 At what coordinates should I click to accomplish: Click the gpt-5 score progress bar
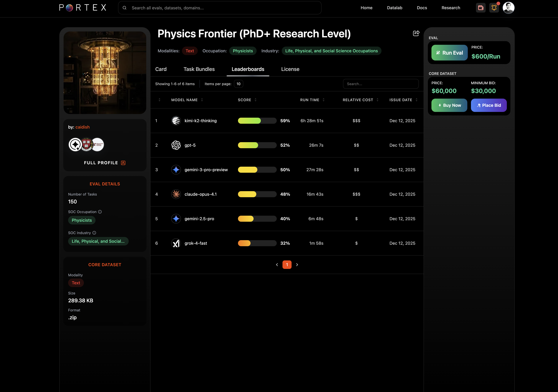coord(257,145)
